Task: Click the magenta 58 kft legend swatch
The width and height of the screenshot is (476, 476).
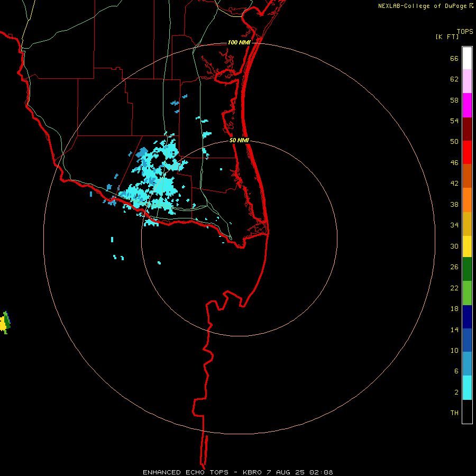Action: [467, 105]
